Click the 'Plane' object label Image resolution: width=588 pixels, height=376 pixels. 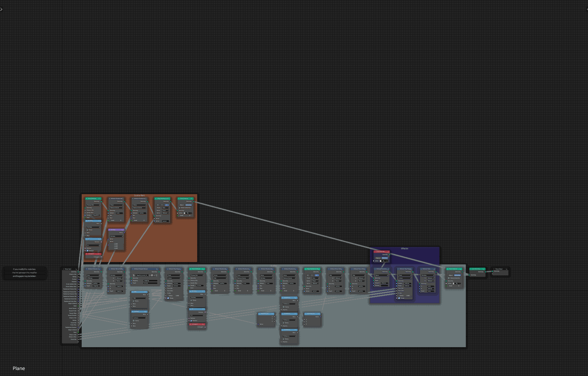pos(19,368)
